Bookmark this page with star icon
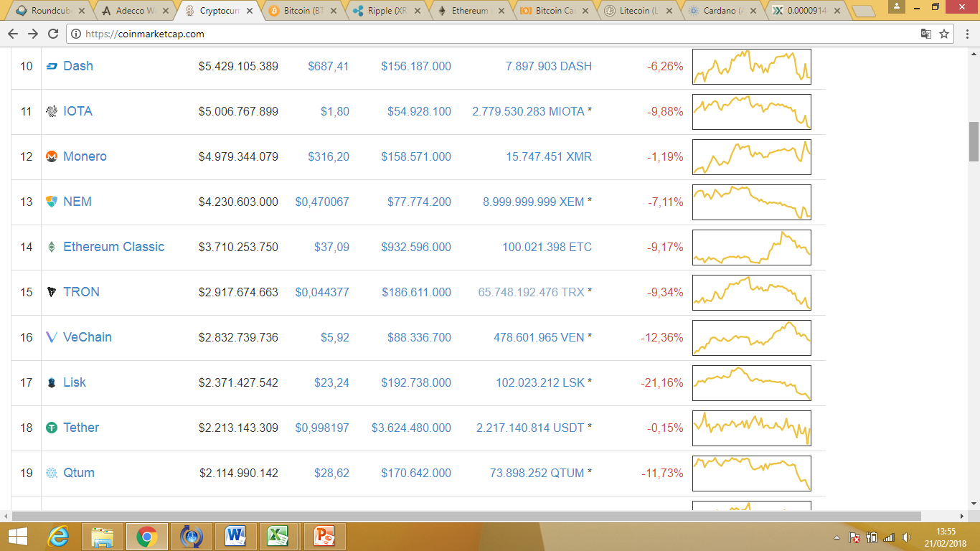Viewport: 980px width, 551px height. [944, 34]
